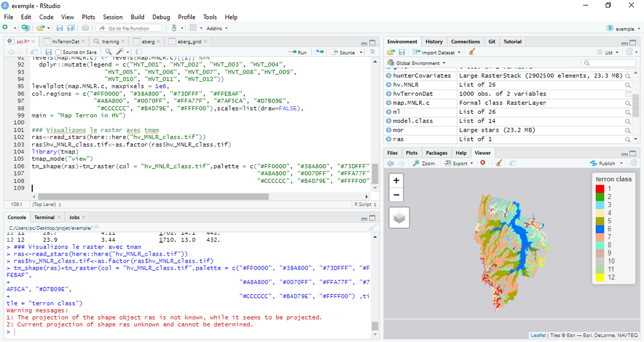The height and width of the screenshot is (342, 644).
Task: Switch to the eberg_grid tab
Action: (188, 41)
